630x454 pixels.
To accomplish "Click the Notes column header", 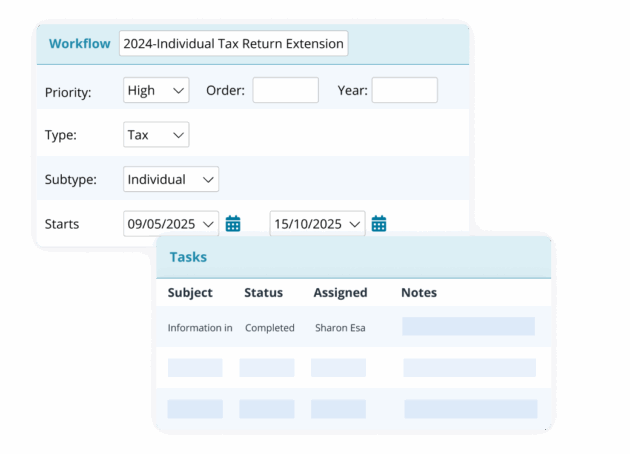I will (x=419, y=292).
